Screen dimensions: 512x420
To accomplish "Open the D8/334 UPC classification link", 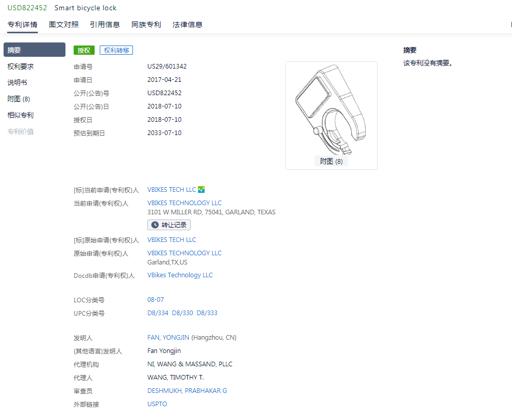I will 158,313.
